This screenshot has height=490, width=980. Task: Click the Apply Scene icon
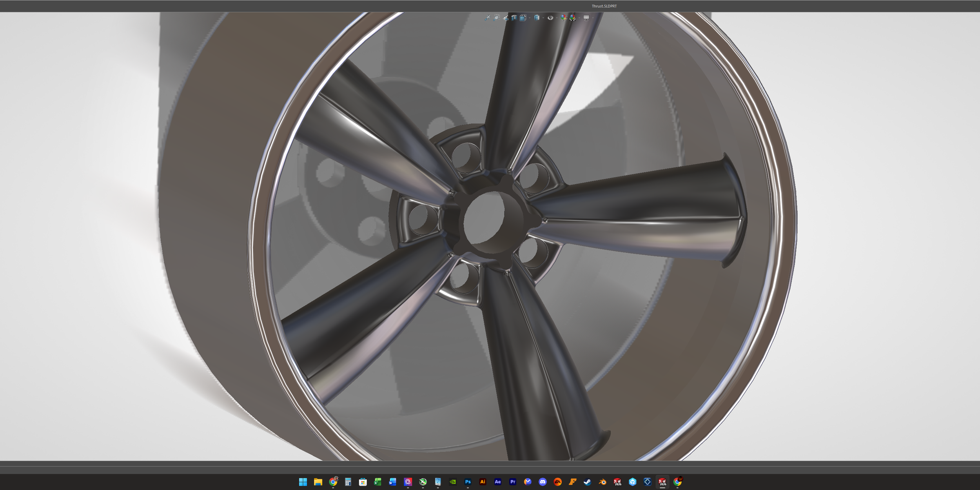pos(573,18)
